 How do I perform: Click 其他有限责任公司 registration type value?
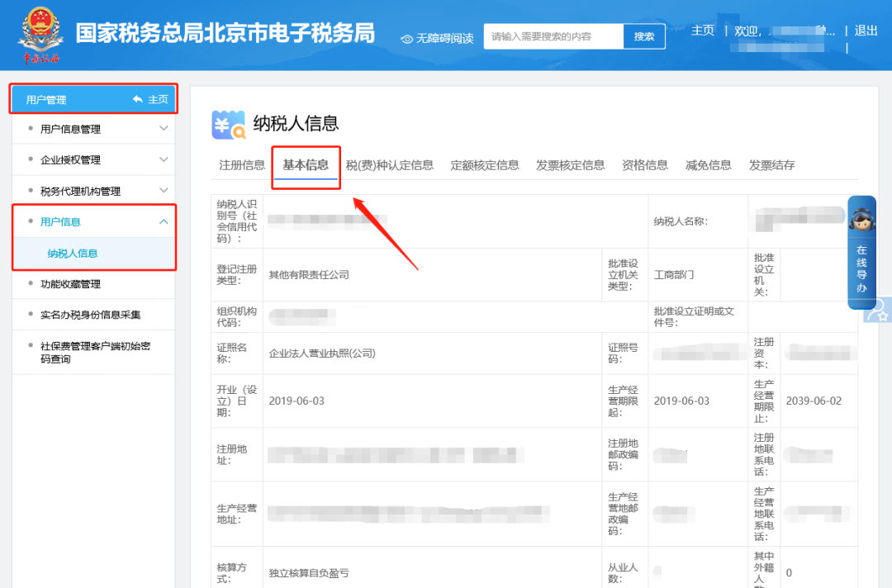pyautogui.click(x=309, y=275)
